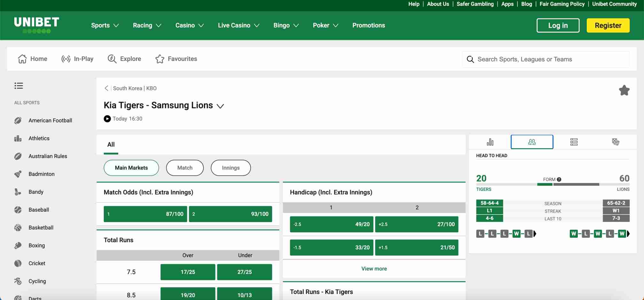Open the last widget tab icon
The image size is (644, 300).
616,142
